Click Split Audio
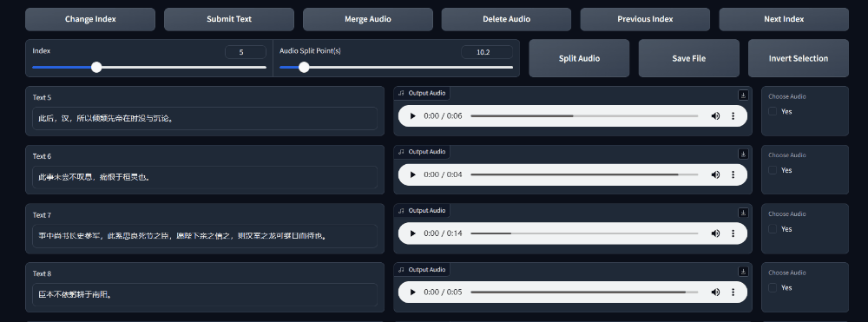Screen dimensions: 868x322 coord(579,58)
